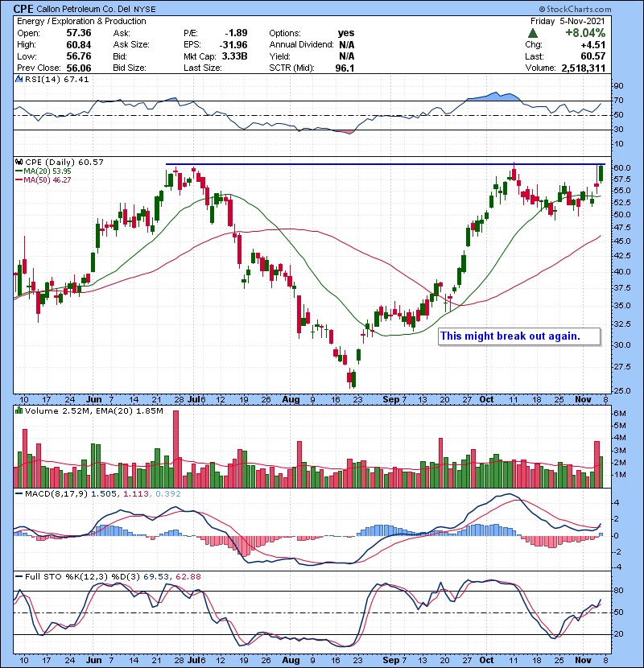
Task: Click the RSI indicator icon beside RSI(14)
Action: tap(19, 79)
